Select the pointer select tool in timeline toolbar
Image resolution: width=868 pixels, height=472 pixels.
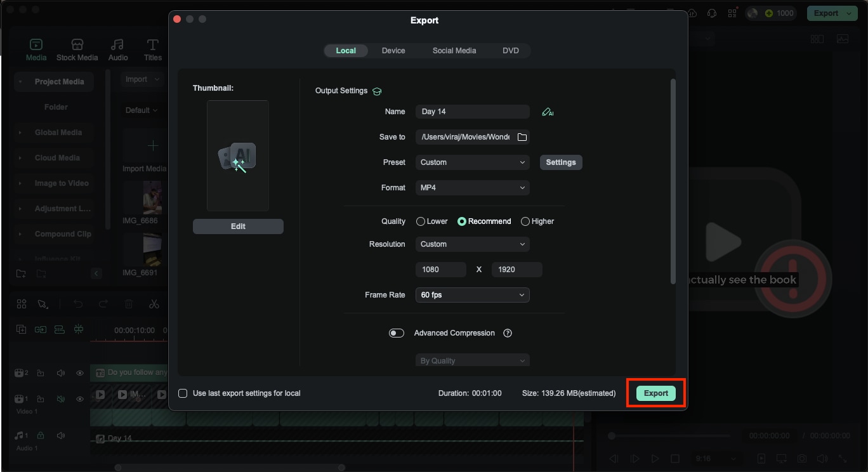pyautogui.click(x=43, y=305)
